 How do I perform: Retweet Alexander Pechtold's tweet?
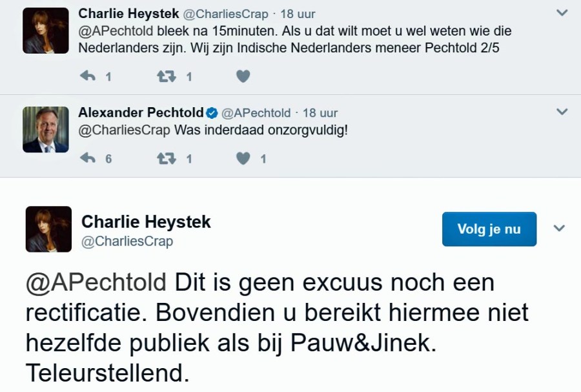[167, 158]
